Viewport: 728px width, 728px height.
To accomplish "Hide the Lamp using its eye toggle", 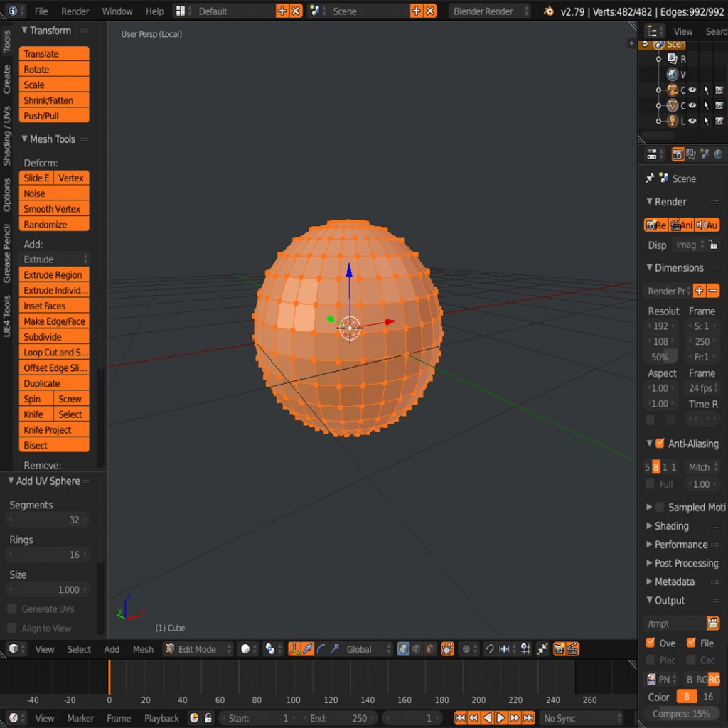I will coord(692,121).
